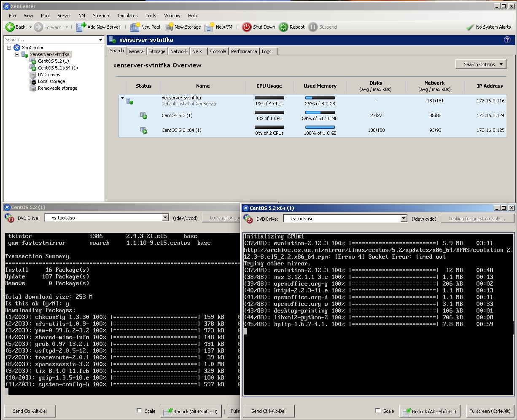Click Used Memory bar for CentOS 5.2 (1) row
The image size is (517, 420).
[x=320, y=112]
